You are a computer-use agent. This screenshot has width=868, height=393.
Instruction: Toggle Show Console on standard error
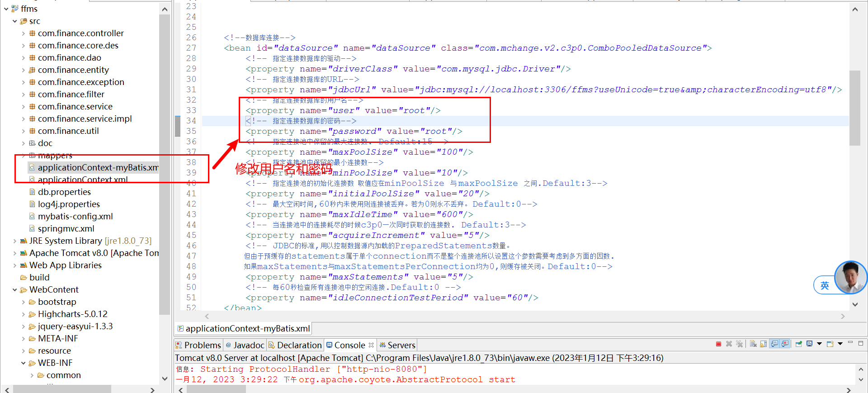coord(785,344)
